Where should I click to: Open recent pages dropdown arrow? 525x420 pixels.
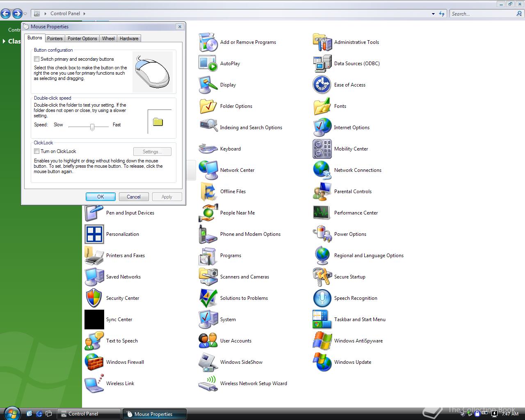coord(25,14)
